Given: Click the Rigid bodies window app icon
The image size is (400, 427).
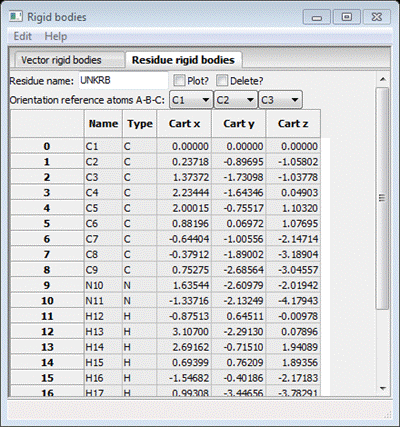Looking at the screenshot, I should [x=16, y=16].
